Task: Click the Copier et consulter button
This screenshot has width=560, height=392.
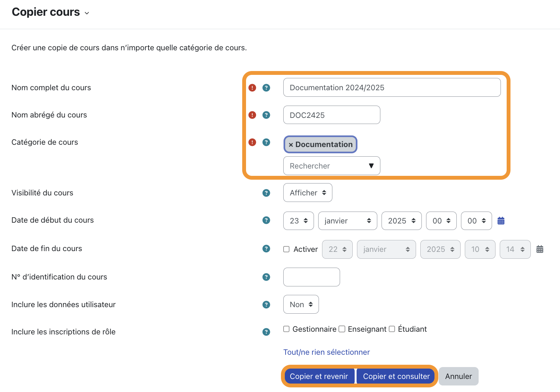Action: pos(396,376)
